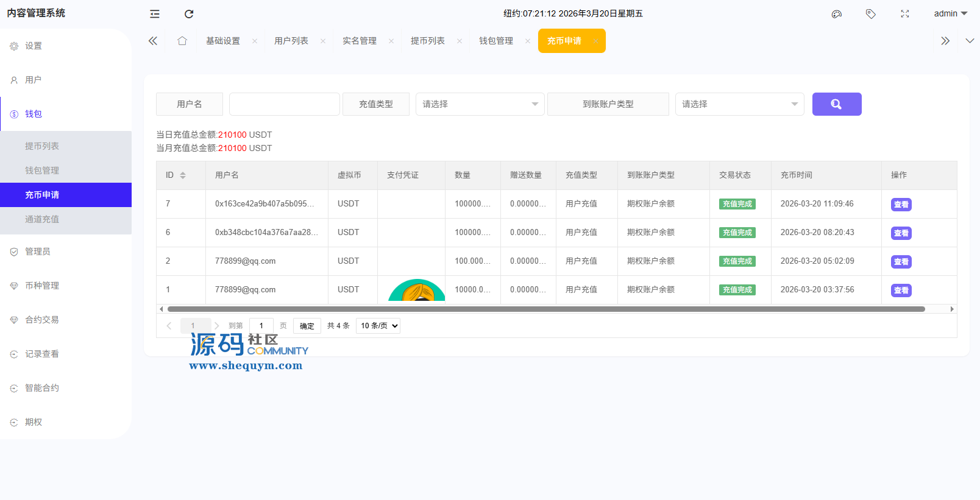Click the purple search button

click(836, 104)
